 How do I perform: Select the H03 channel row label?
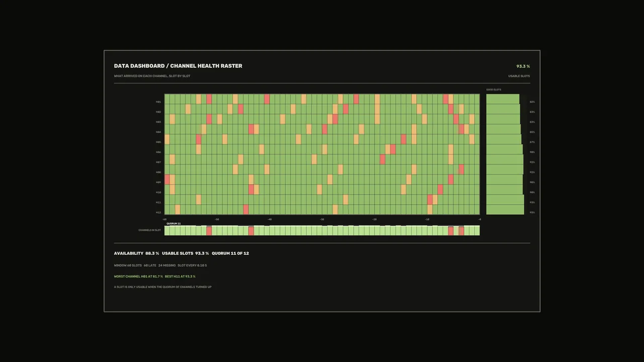click(158, 122)
